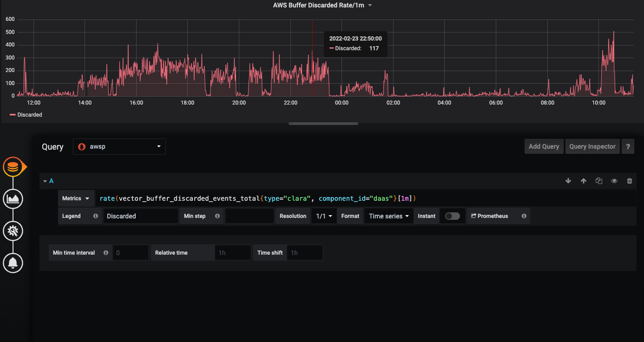Duplicate query A with copy icon
644x342 pixels.
pyautogui.click(x=598, y=181)
